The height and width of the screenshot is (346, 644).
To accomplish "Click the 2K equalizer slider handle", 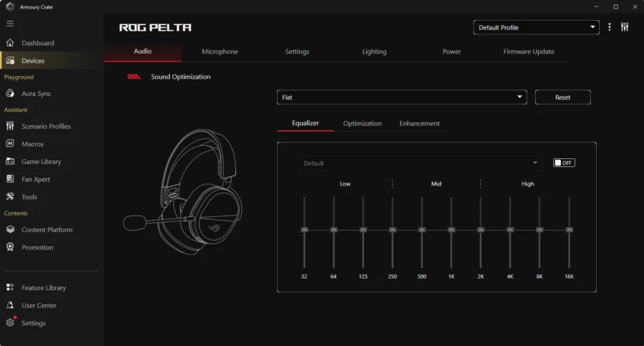I will click(481, 229).
